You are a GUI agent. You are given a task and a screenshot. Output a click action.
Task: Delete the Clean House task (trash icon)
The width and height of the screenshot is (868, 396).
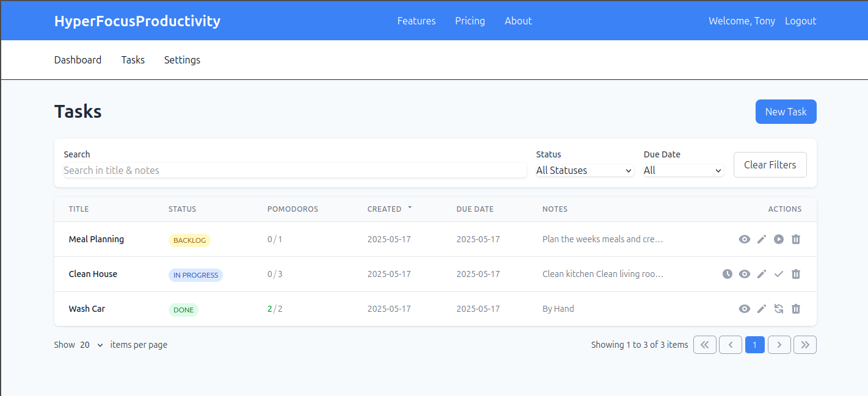coord(795,274)
